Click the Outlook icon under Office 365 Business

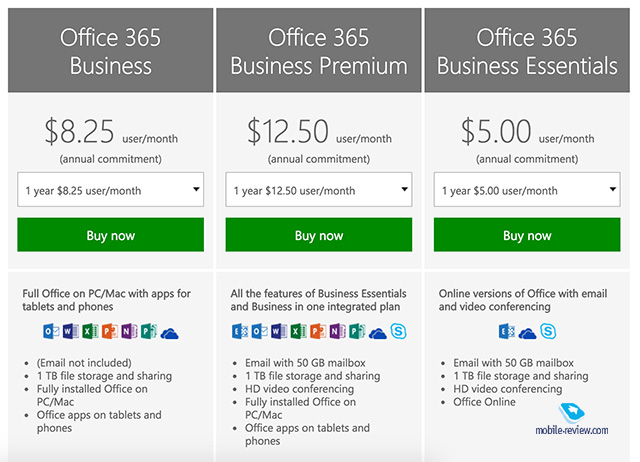pyautogui.click(x=51, y=331)
